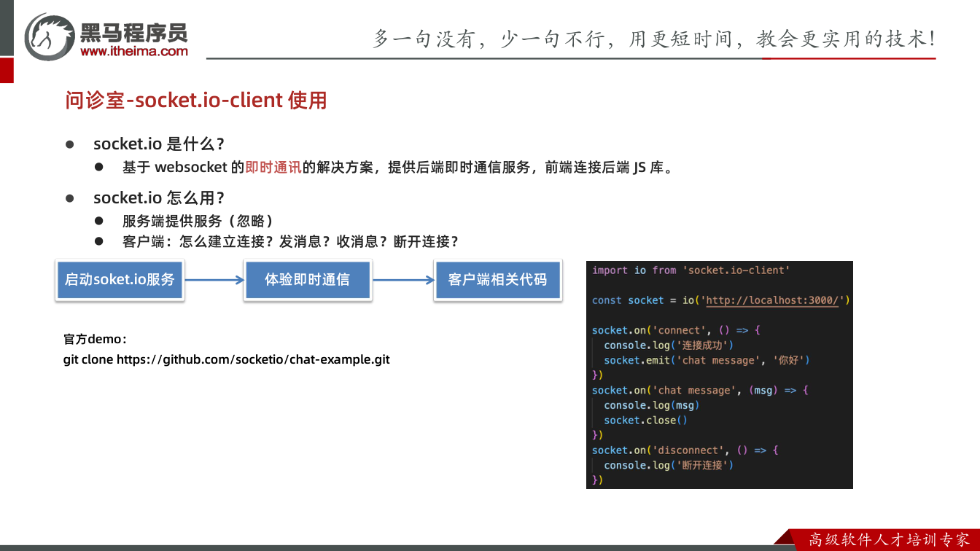Select the console.log('断开连接') code line
980x551 pixels.
(669, 465)
